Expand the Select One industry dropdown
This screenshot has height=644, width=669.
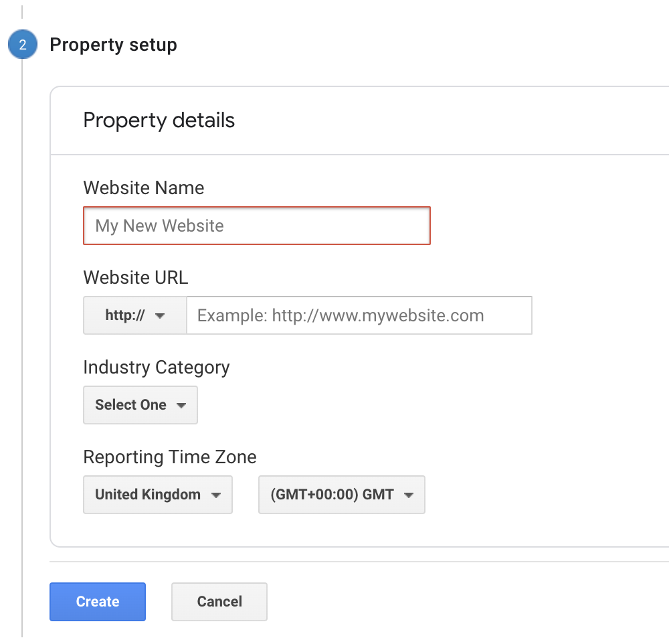click(x=140, y=405)
